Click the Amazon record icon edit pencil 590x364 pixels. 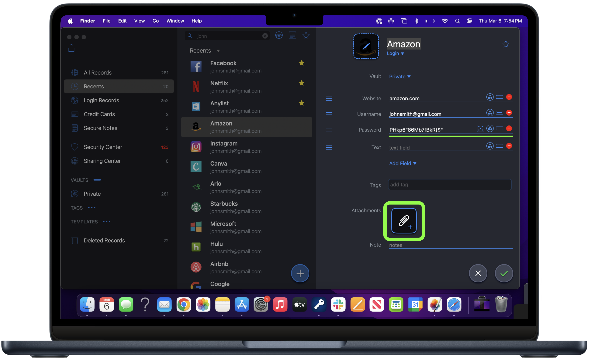pyautogui.click(x=366, y=46)
